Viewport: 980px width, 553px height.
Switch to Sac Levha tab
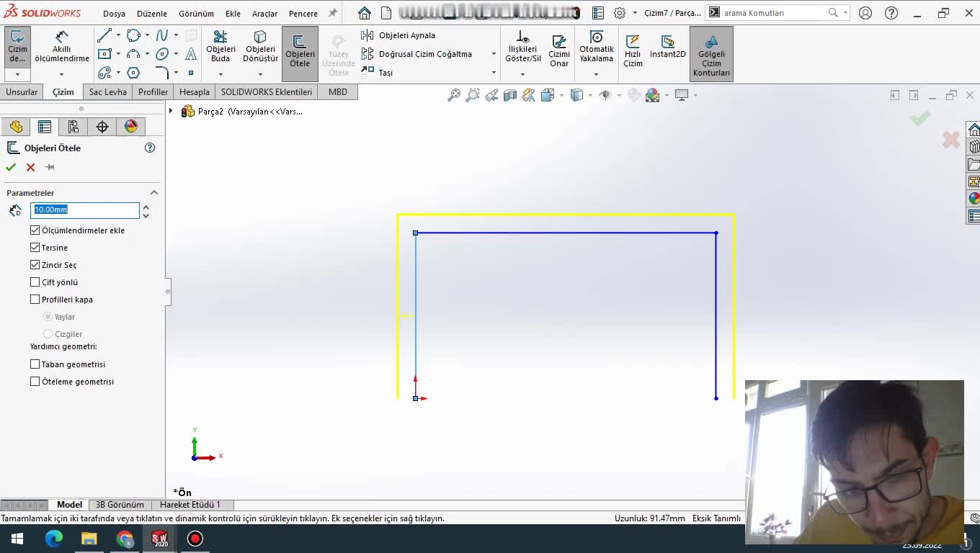pos(108,92)
